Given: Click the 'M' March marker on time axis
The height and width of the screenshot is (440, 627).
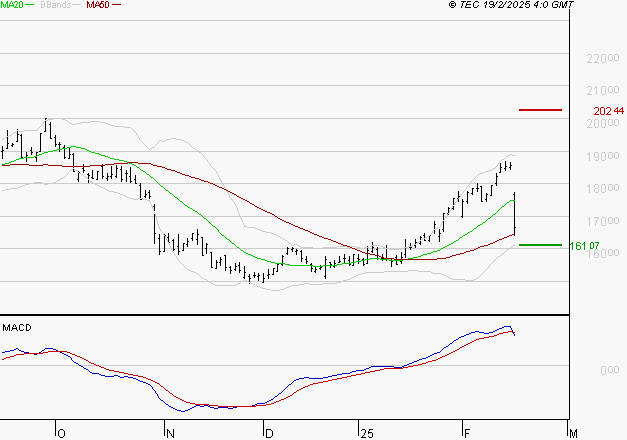Looking at the screenshot, I should coord(571,433).
